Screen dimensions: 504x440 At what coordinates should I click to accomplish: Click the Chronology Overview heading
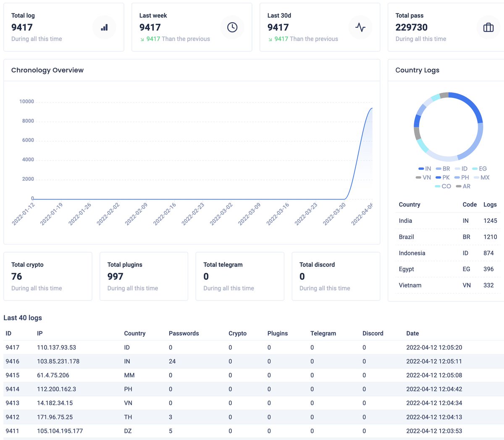(47, 70)
